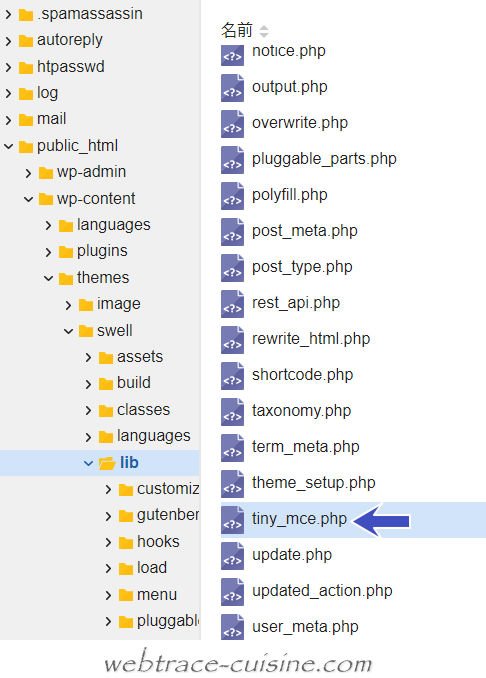The height and width of the screenshot is (678, 486).
Task: Click the open folder icon of lib
Action: 107,463
